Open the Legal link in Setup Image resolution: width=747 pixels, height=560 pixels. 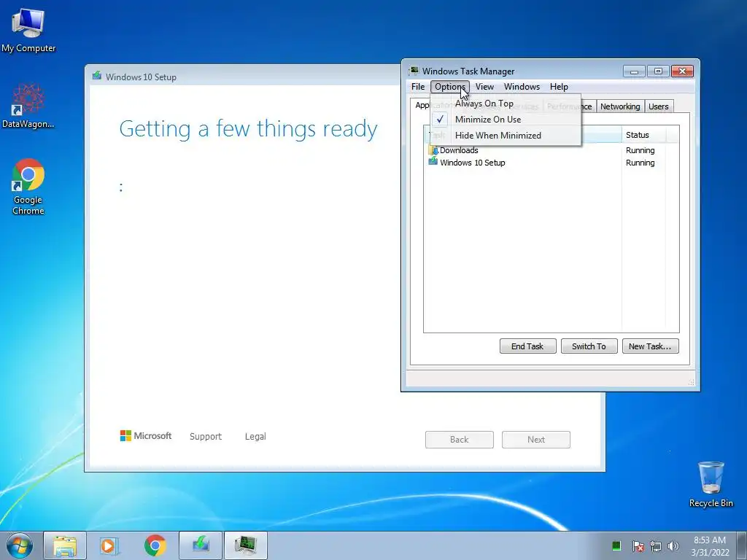tap(255, 436)
